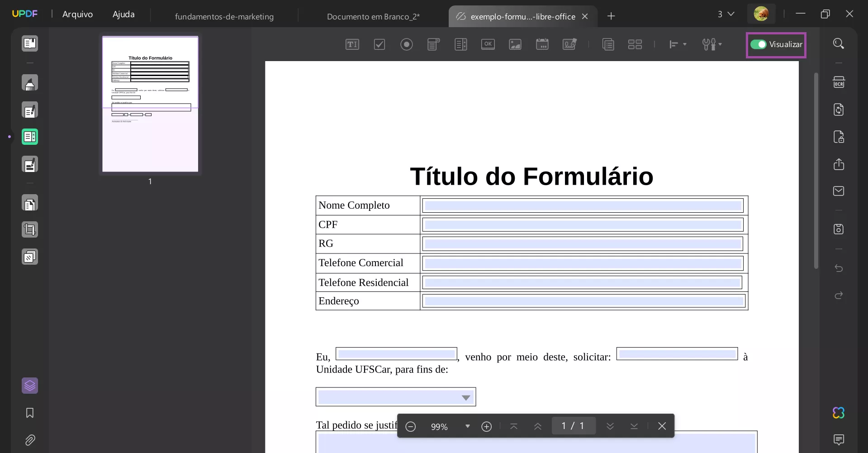Open the zoom percentage dropdown
Screen dimensions: 868x453
click(467, 426)
